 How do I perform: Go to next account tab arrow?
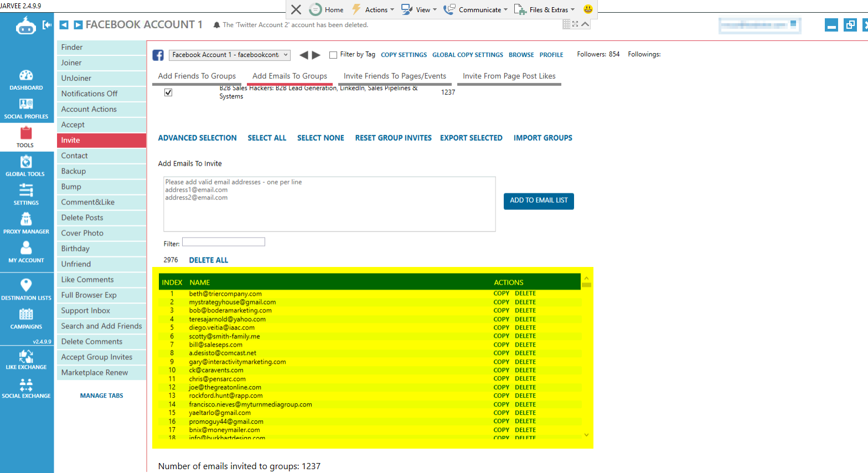(x=78, y=25)
